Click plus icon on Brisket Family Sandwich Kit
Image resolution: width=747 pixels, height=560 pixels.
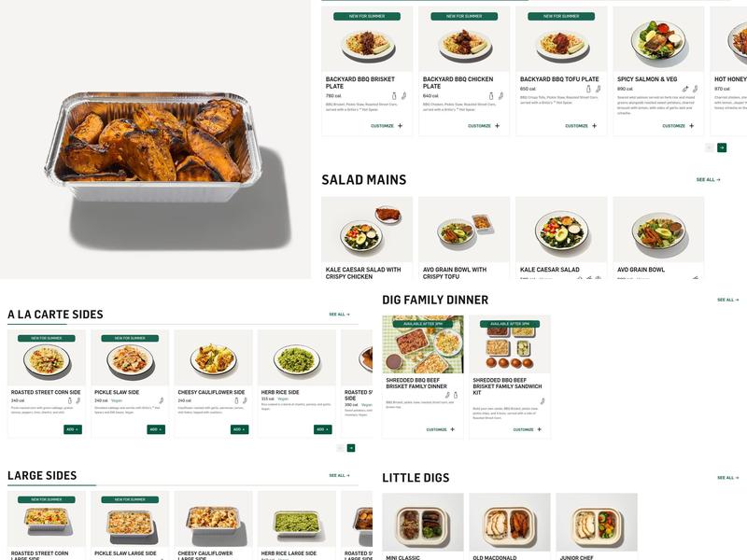(x=540, y=429)
